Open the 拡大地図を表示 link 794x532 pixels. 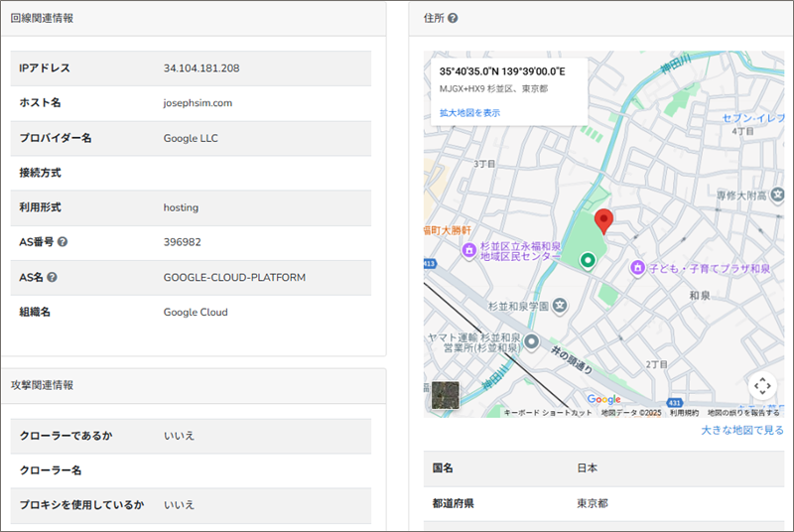pyautogui.click(x=469, y=113)
